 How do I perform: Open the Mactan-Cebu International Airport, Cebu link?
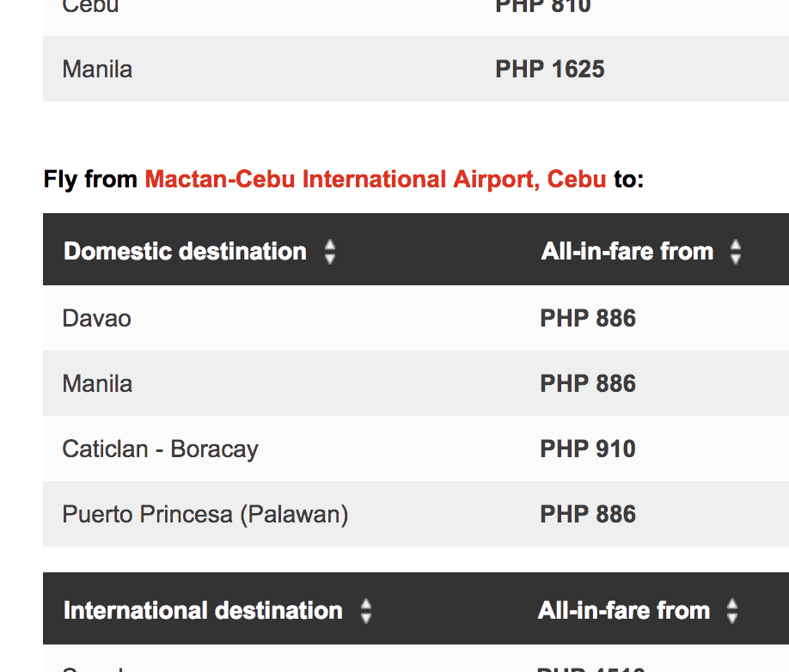coord(376,180)
